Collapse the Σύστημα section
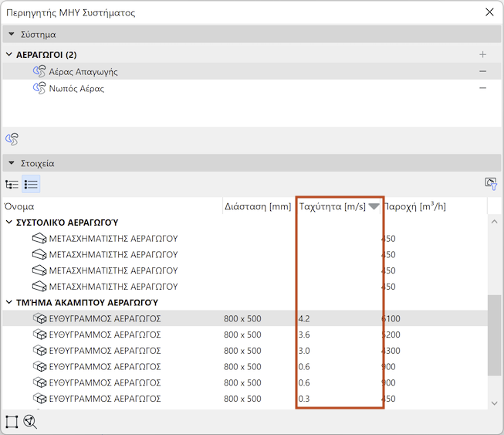Image resolution: width=504 pixels, height=435 pixels. click(x=10, y=35)
